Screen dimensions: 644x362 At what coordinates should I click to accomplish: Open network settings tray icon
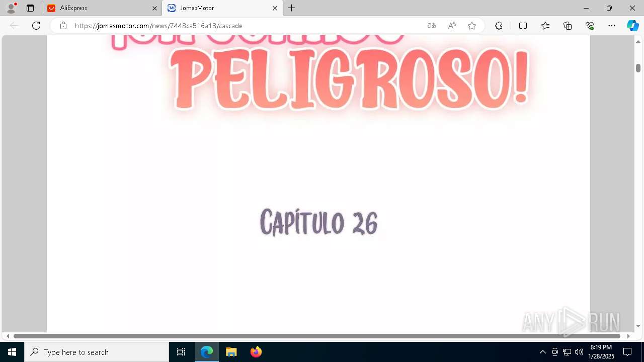pos(567,352)
